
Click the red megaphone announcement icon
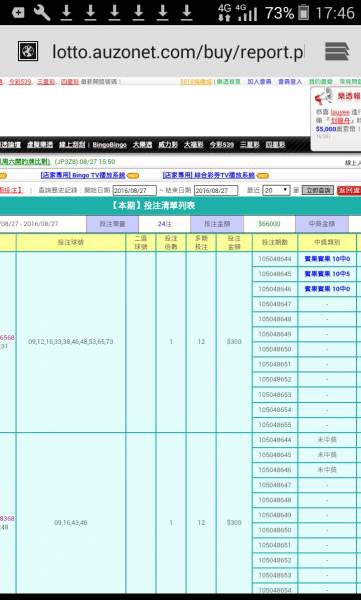pos(323,96)
